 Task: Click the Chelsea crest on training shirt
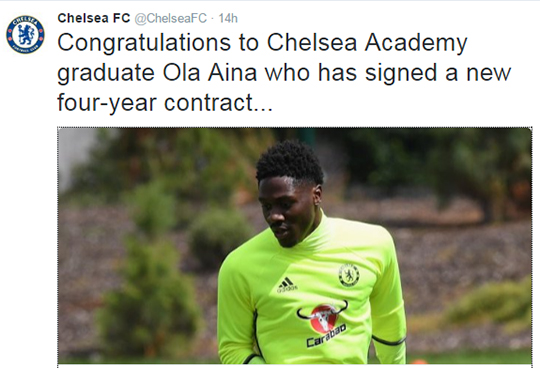349,275
